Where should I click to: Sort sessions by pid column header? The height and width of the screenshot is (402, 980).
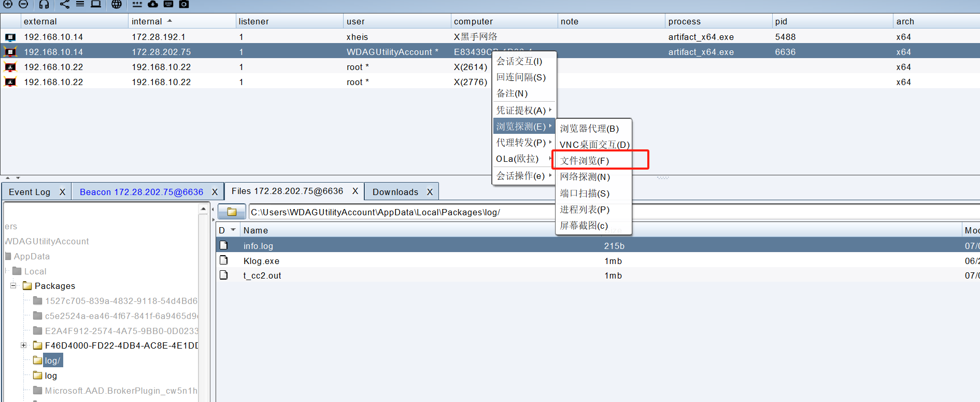pyautogui.click(x=832, y=21)
